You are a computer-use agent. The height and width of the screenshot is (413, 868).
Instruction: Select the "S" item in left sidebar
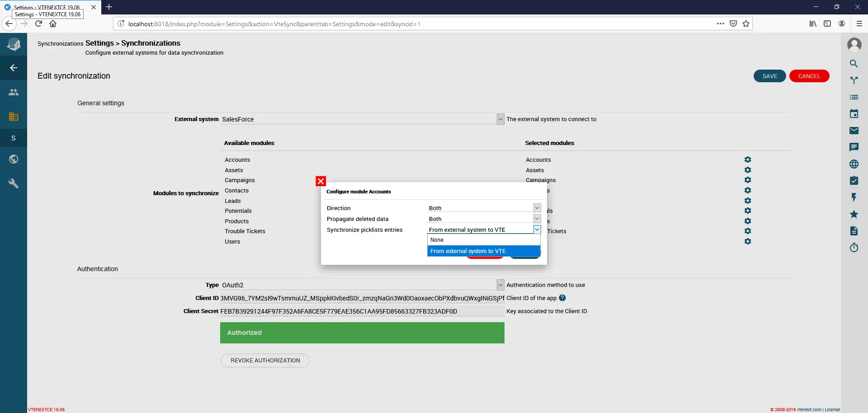point(14,138)
